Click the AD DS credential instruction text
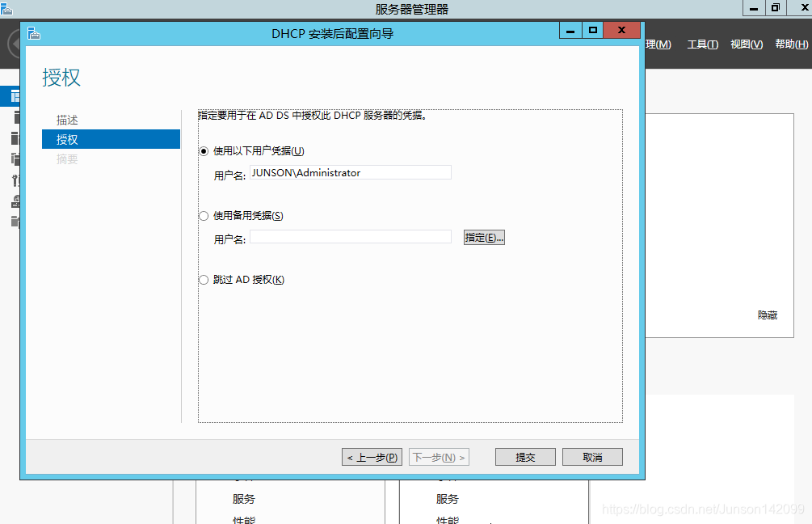Image resolution: width=812 pixels, height=524 pixels. pyautogui.click(x=313, y=116)
